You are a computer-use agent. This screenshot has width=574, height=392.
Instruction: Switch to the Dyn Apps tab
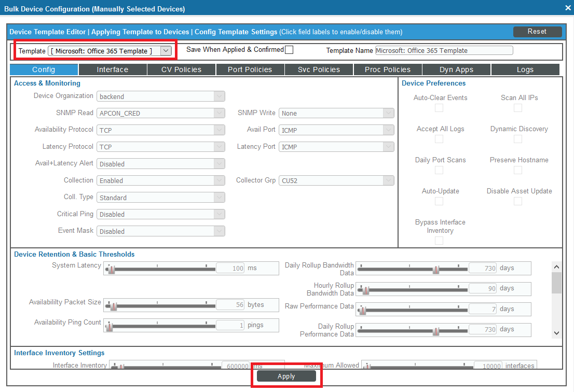click(x=456, y=69)
